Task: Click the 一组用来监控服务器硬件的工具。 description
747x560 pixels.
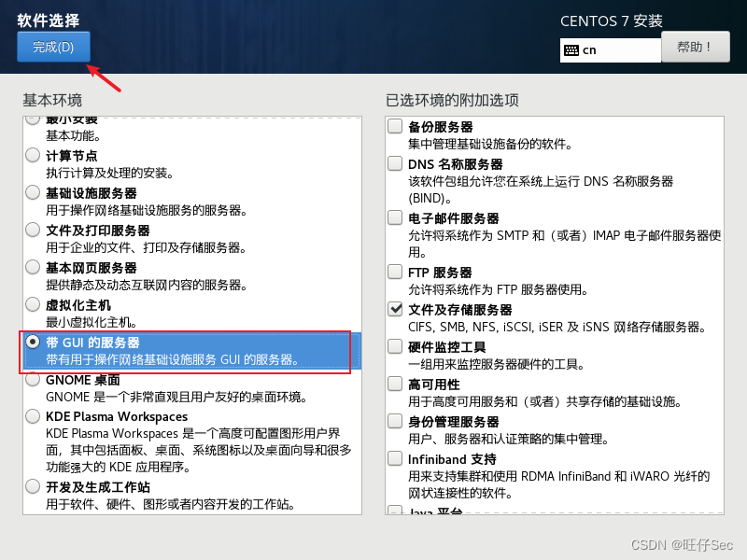Action: coord(497,364)
